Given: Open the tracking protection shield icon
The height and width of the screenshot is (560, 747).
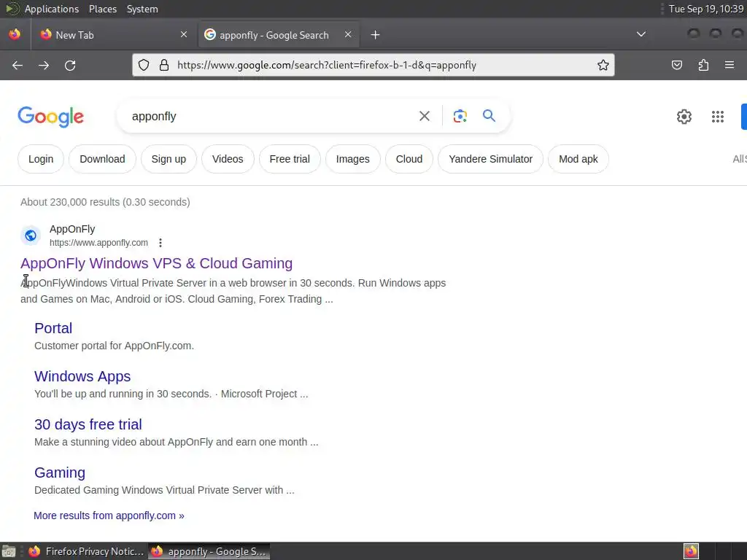Looking at the screenshot, I should pyautogui.click(x=144, y=65).
